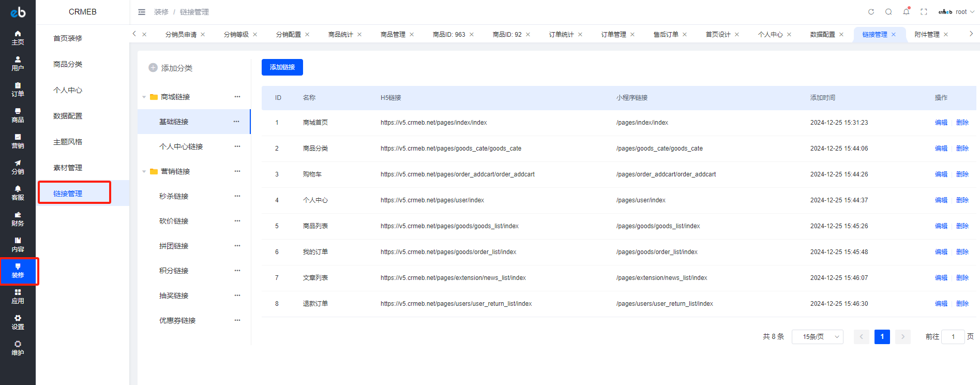Open the root user account dropdown
The height and width of the screenshot is (385, 980).
(957, 12)
